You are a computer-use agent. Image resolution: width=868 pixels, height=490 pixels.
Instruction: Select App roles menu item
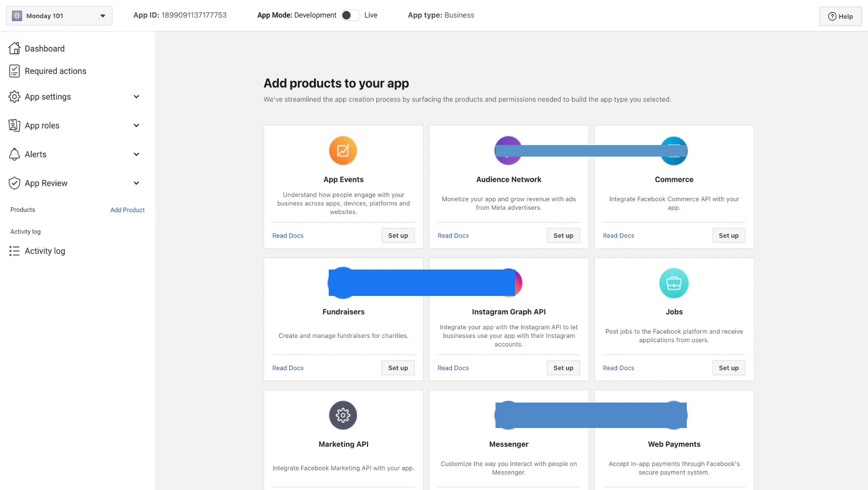pos(42,125)
